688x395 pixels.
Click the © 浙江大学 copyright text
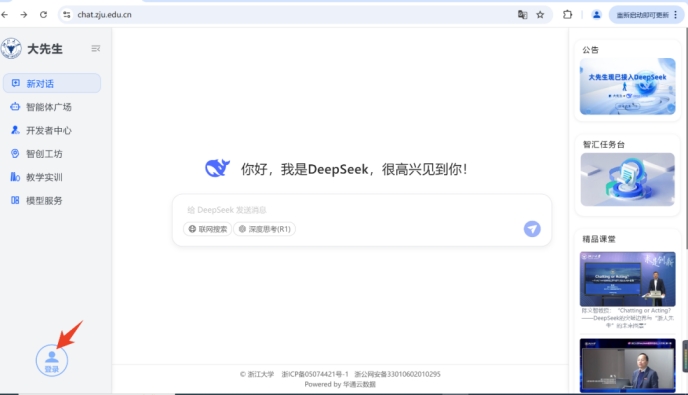click(x=257, y=374)
